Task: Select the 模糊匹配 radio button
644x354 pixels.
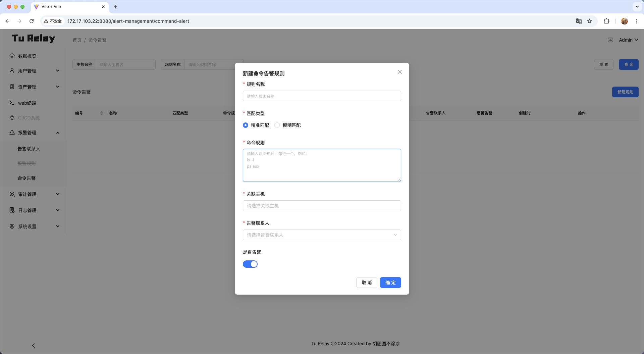Action: 277,125
